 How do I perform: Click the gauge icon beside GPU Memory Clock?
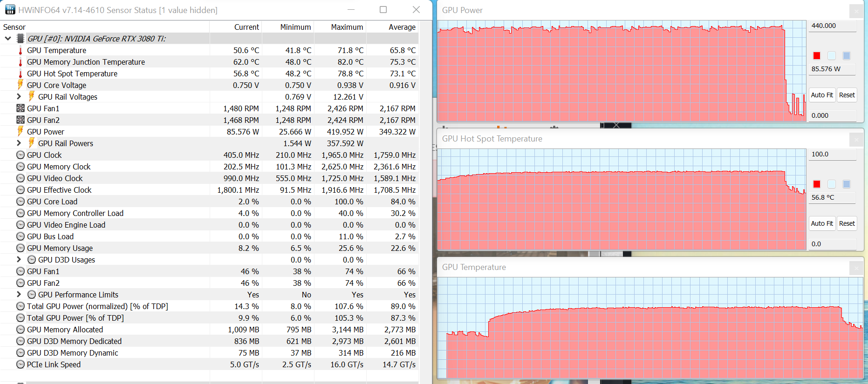[x=21, y=167]
